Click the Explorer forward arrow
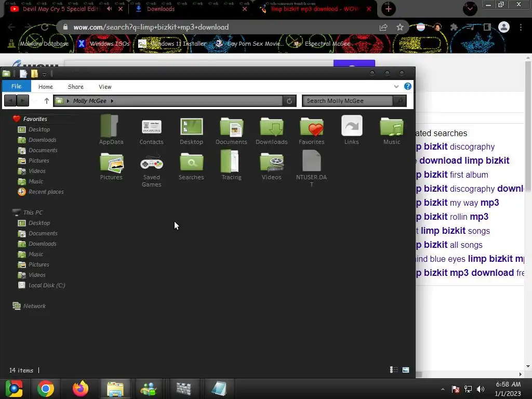 coord(23,101)
